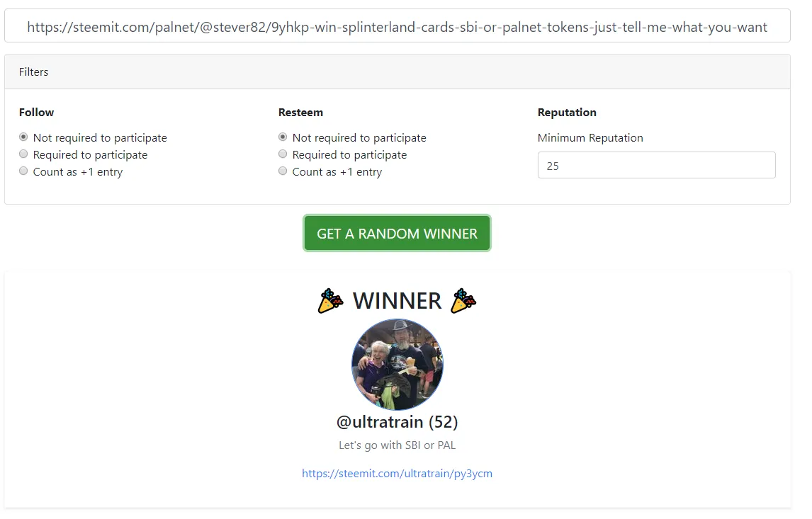
Task: Click the Follow section heading
Action: tap(36, 112)
